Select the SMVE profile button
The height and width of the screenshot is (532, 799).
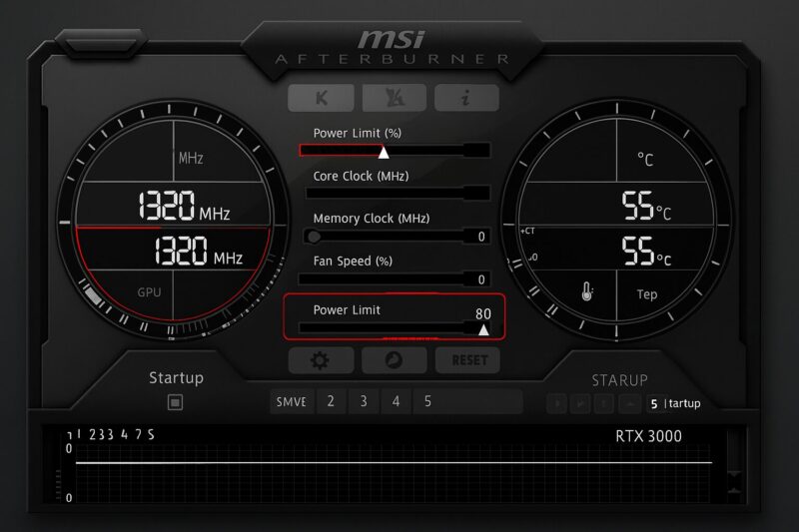[292, 401]
